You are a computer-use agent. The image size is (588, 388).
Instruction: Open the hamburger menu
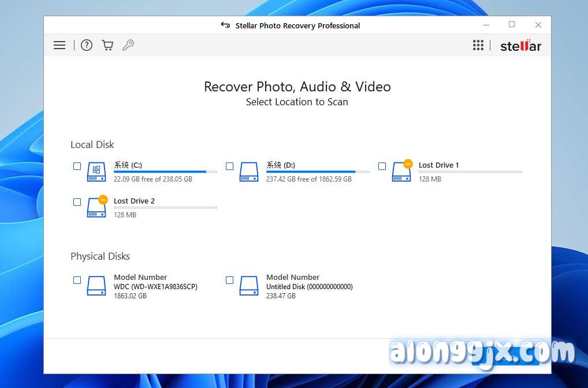[59, 45]
